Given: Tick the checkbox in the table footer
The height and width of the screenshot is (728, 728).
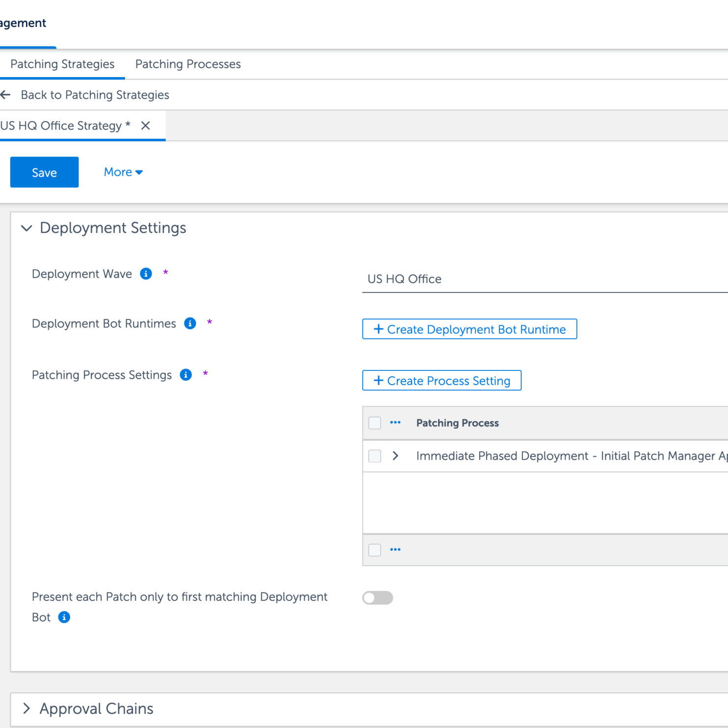Looking at the screenshot, I should click(x=375, y=550).
